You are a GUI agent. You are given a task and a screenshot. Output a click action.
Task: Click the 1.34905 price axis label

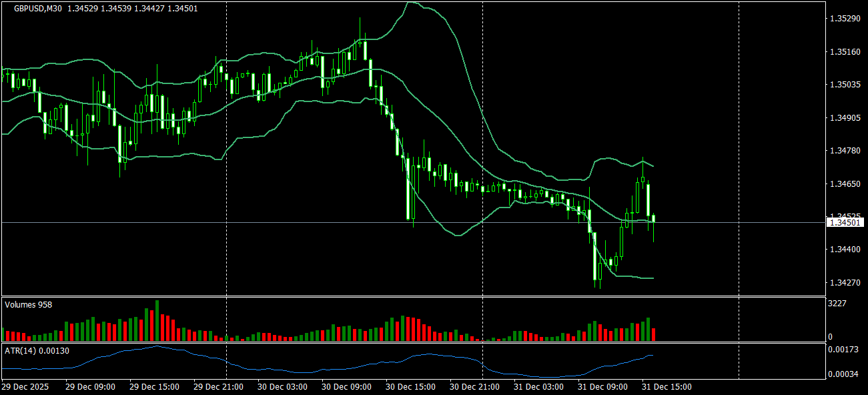pos(845,117)
